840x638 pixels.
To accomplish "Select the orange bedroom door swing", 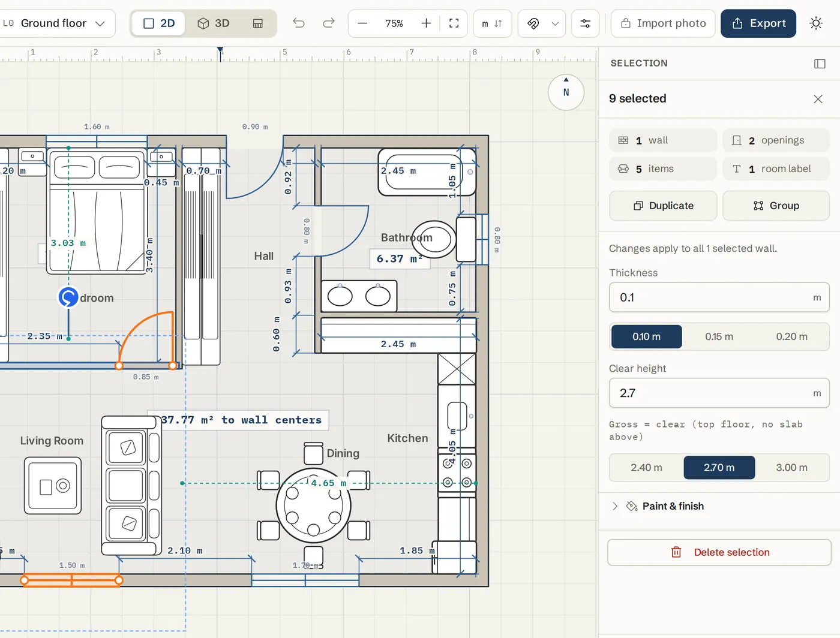I will click(x=147, y=339).
